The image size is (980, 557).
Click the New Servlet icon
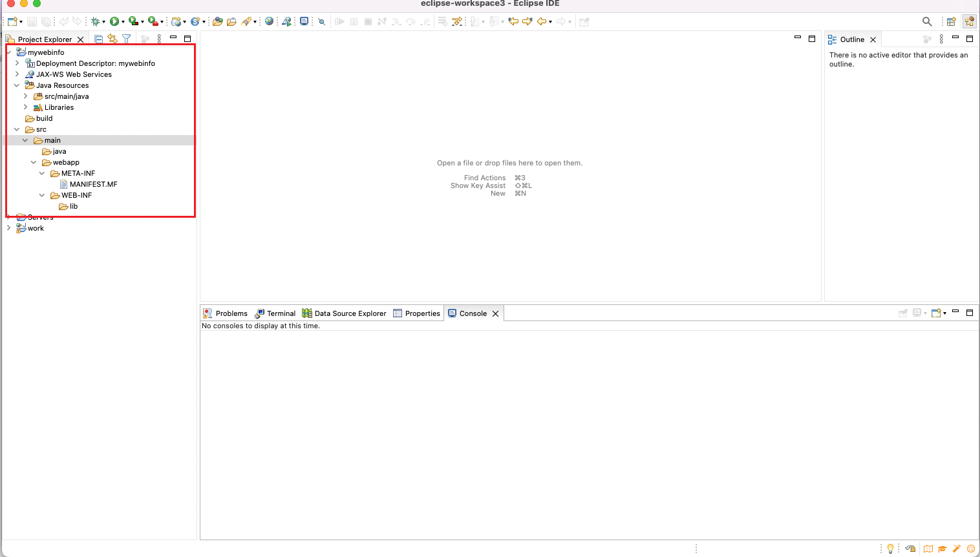195,21
